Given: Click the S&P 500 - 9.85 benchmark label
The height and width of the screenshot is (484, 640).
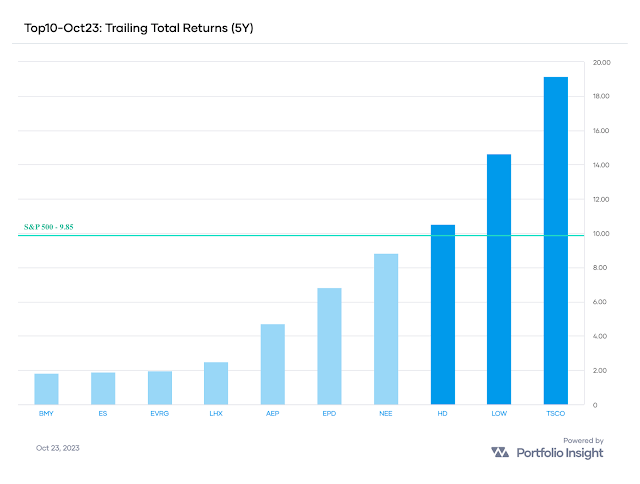Looking at the screenshot, I should pos(49,227).
